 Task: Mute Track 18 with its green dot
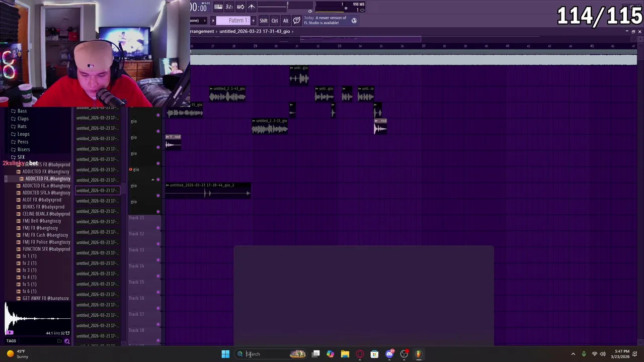click(158, 340)
